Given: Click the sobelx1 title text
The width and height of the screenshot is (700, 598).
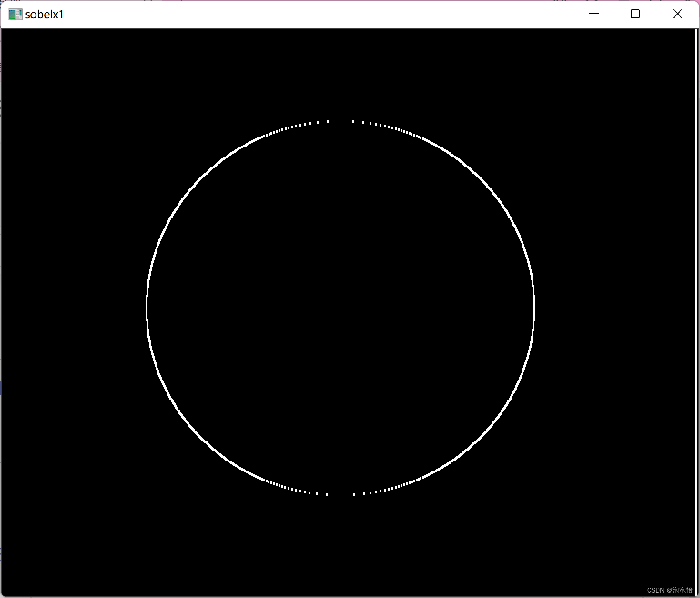Looking at the screenshot, I should pyautogui.click(x=44, y=14).
